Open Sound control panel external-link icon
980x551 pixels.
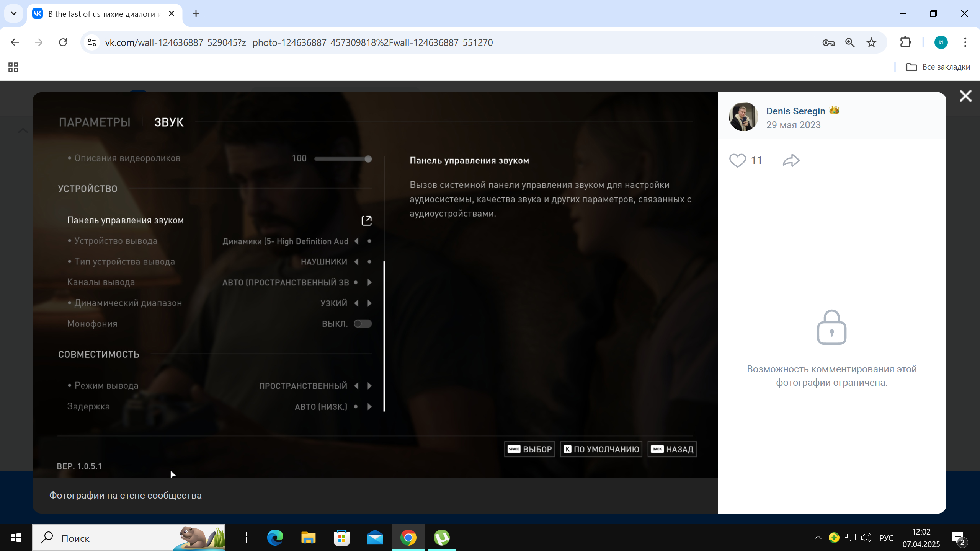pyautogui.click(x=366, y=220)
